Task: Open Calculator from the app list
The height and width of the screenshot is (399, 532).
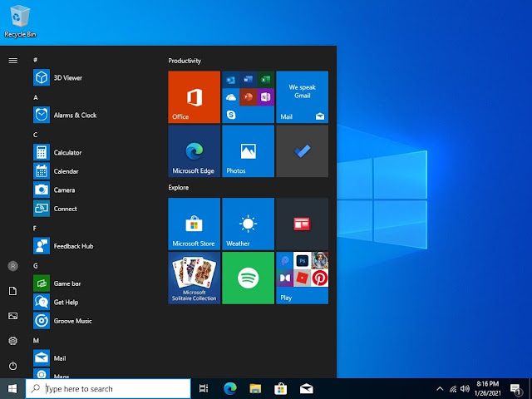Action: 57,152
